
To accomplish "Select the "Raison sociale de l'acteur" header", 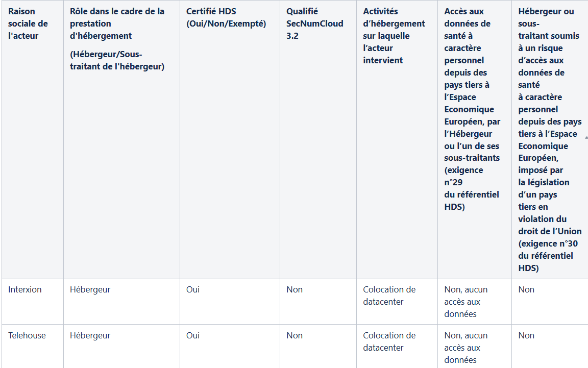I will pos(28,23).
